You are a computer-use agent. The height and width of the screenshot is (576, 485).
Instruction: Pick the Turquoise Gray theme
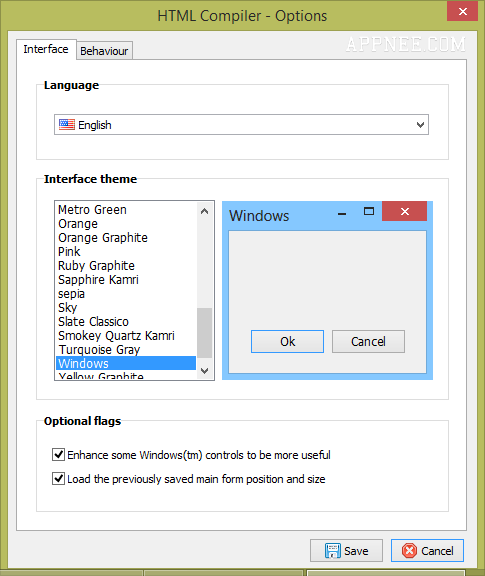[99, 349]
